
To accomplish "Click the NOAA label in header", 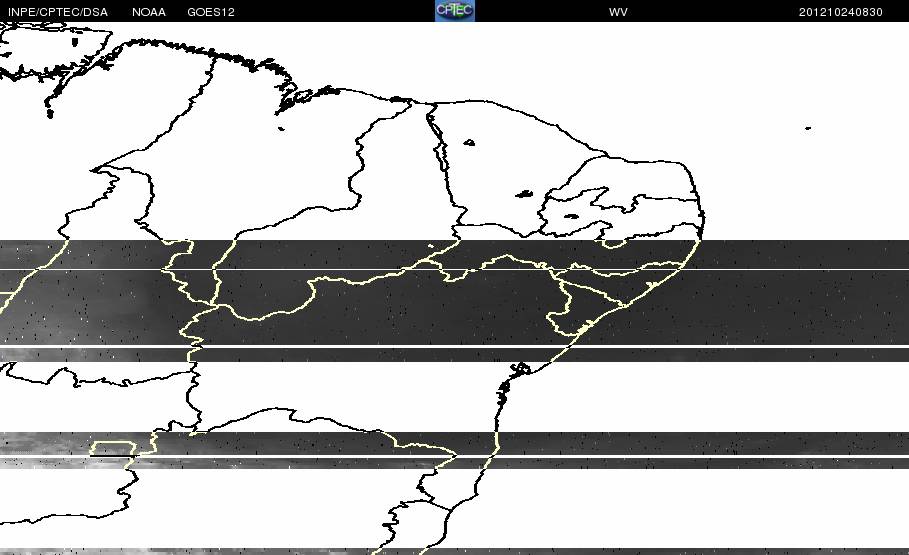I will tap(149, 12).
